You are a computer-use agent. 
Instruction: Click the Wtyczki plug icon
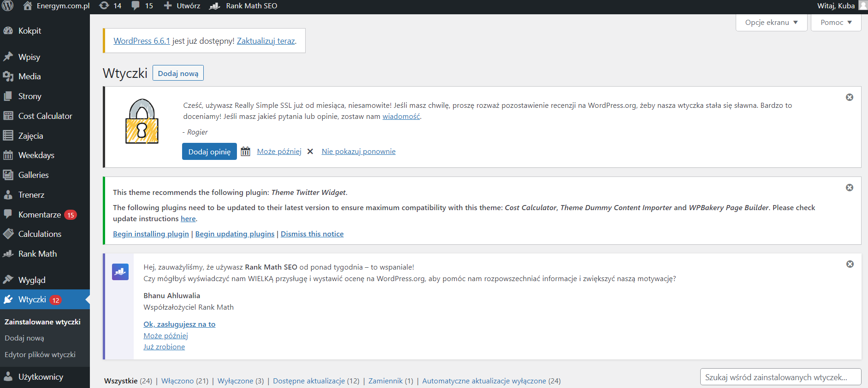point(8,300)
